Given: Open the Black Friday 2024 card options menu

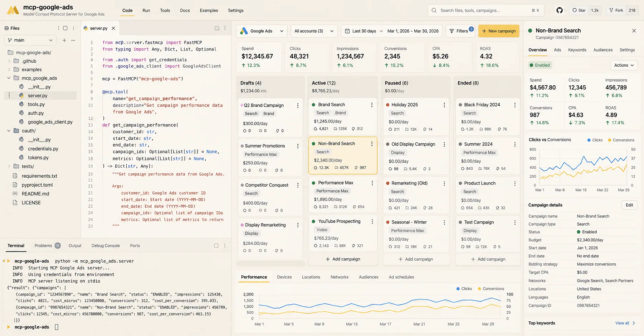Looking at the screenshot, I should coord(515,105).
